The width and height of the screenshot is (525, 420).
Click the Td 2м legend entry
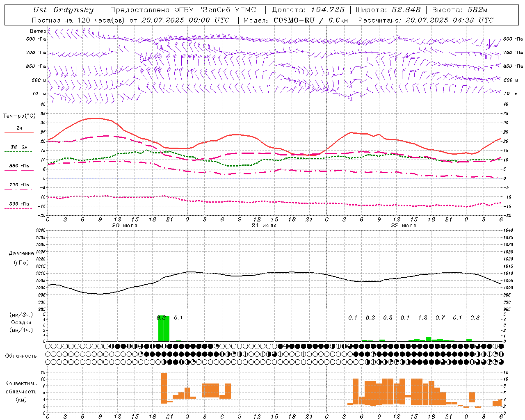coord(19,147)
